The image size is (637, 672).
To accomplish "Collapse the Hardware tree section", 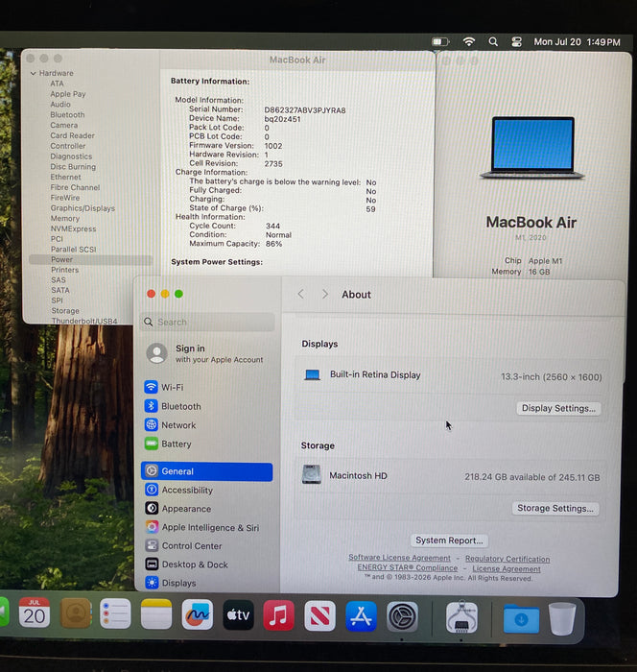I will 33,73.
